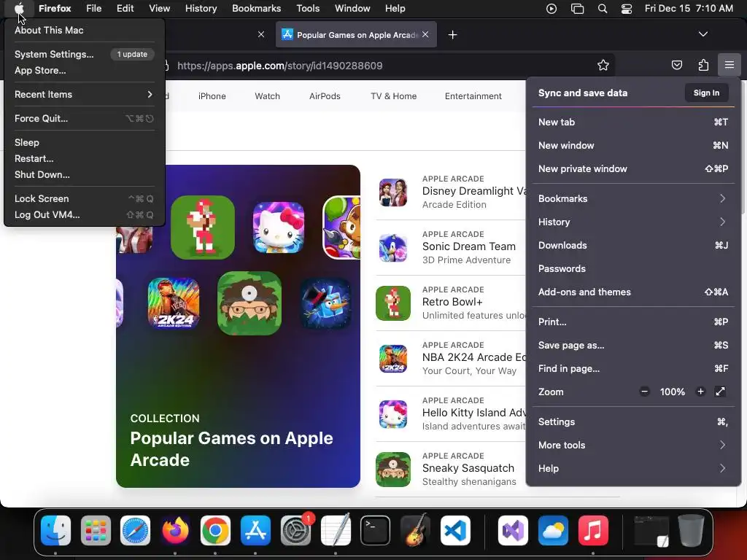This screenshot has height=560, width=747.
Task: Open Passwords from Firefox menu
Action: click(633, 268)
